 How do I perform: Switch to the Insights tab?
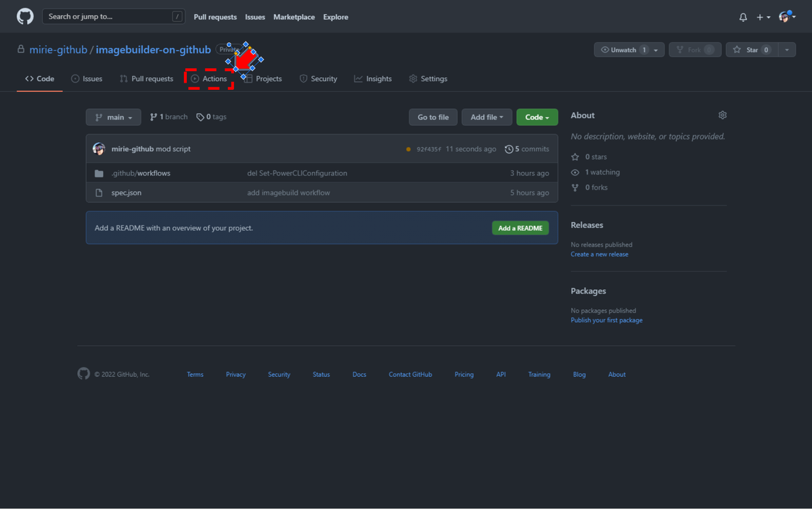pos(373,79)
